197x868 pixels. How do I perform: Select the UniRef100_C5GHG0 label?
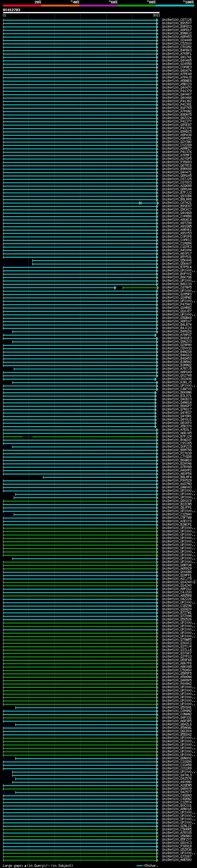click(177, 670)
